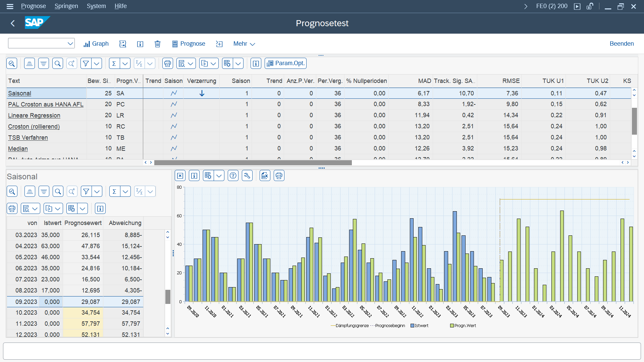Click the upper table's horizontal scrollbar thumb

pyautogui.click(x=253, y=163)
